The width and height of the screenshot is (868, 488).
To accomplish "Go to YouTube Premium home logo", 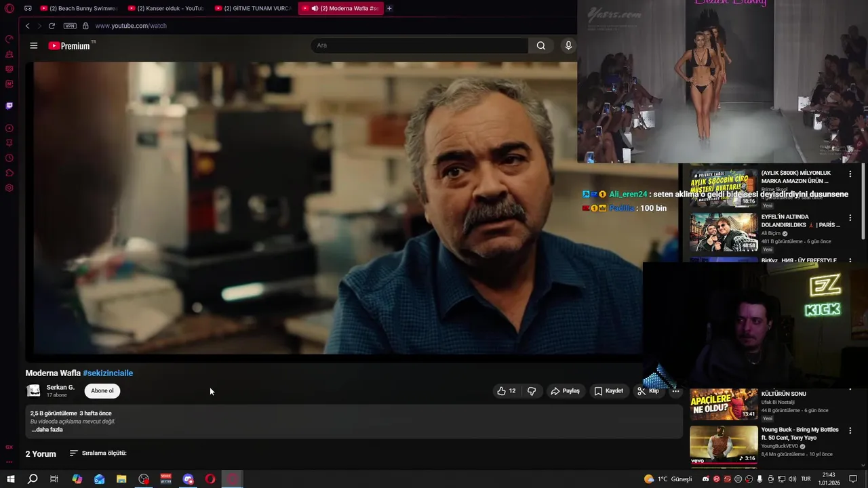I will tap(69, 45).
